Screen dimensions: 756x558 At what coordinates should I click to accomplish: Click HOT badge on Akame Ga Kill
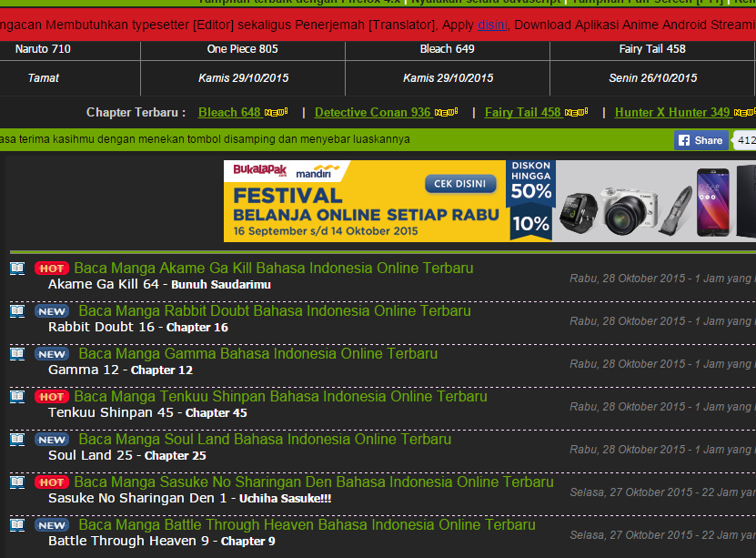[52, 269]
